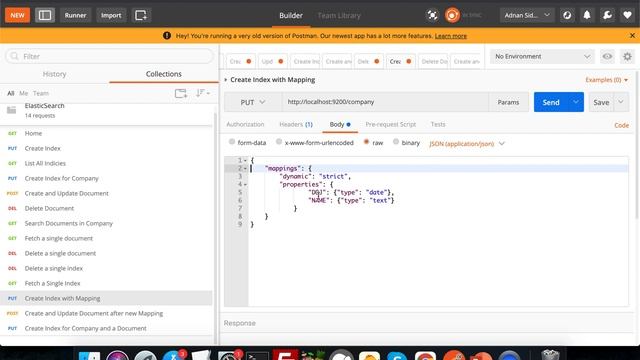
Task: Open the collection sort icon
Action: [x=202, y=93]
